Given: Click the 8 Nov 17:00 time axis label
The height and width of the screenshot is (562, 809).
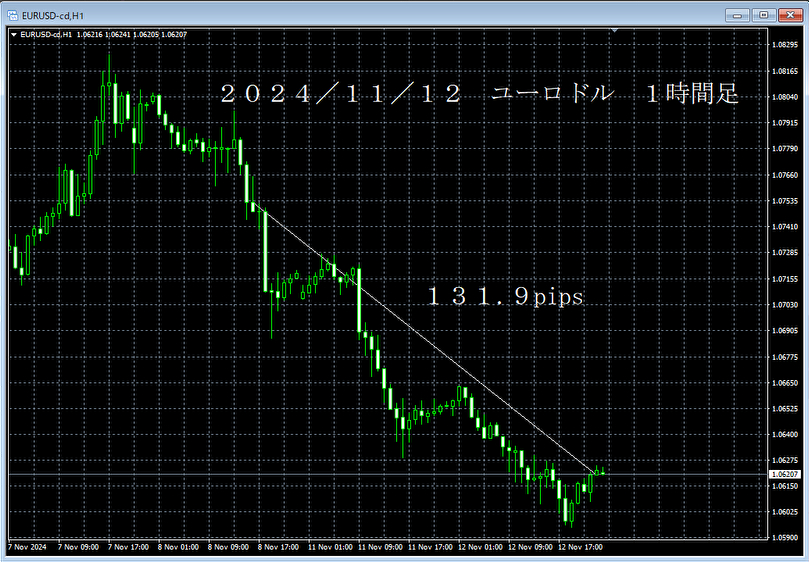Looking at the screenshot, I should pyautogui.click(x=279, y=547).
